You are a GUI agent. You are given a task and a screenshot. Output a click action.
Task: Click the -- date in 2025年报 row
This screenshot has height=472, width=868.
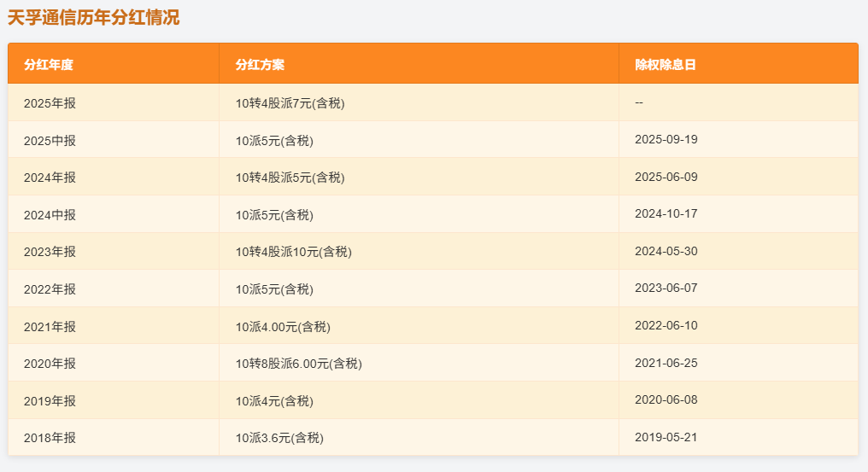pyautogui.click(x=639, y=103)
